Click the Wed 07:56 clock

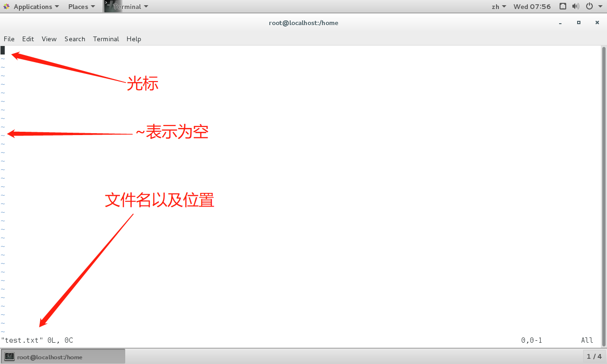pyautogui.click(x=532, y=7)
